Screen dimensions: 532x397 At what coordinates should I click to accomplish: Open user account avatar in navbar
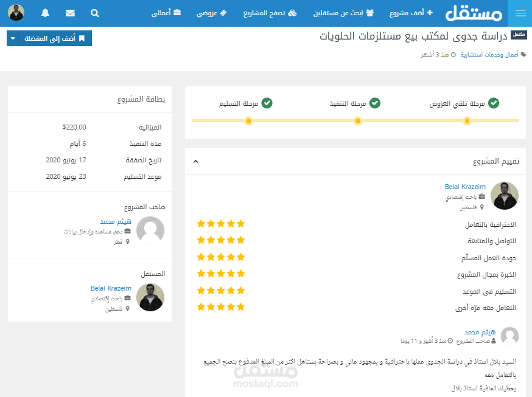coord(16,13)
